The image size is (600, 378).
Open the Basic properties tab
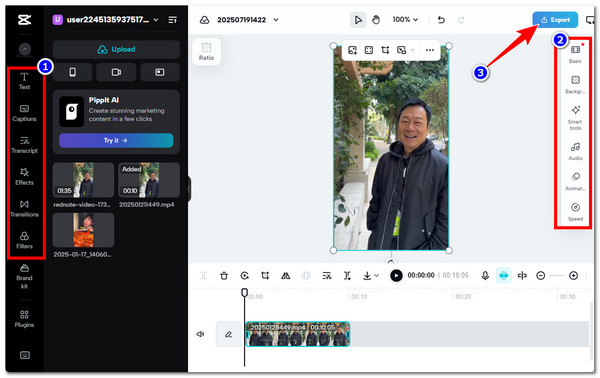point(576,54)
